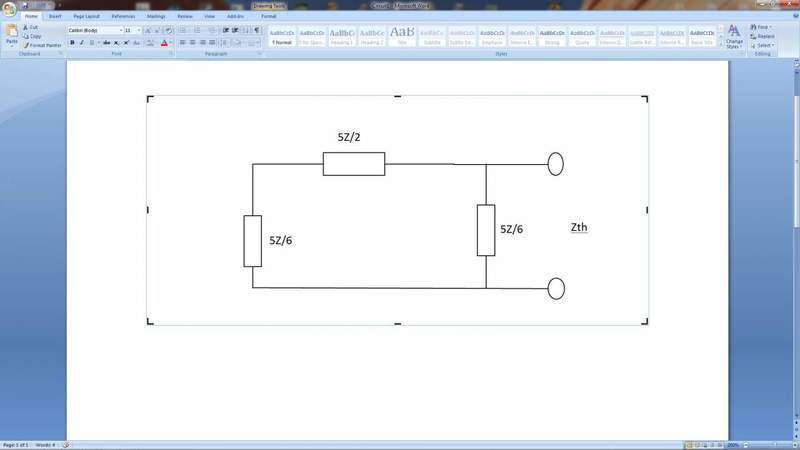Viewport: 800px width, 450px height.
Task: Cut the selection with the Cut button
Action: pos(31,27)
